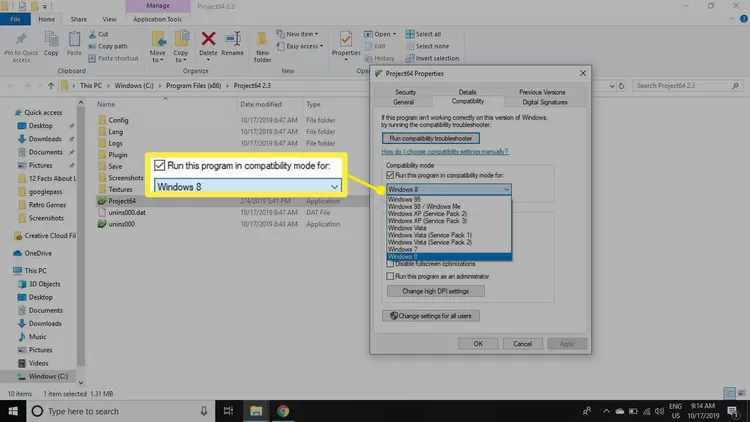Open 3D Objects in navigation pane
The image size is (750, 422).
coord(44,284)
